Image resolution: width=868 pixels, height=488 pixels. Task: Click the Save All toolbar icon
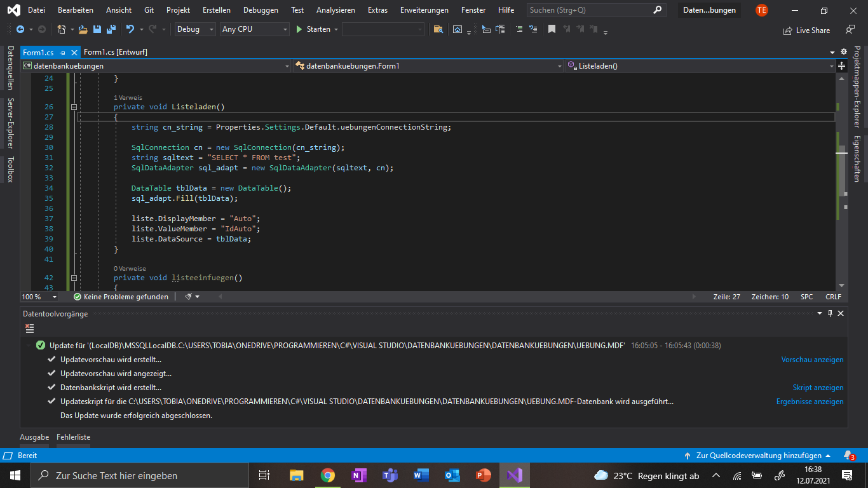point(111,29)
